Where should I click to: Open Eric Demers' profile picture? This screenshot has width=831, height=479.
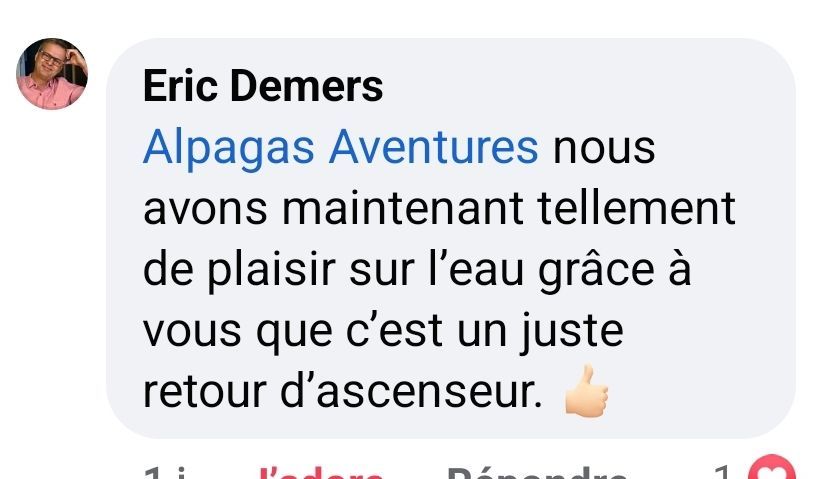52,74
